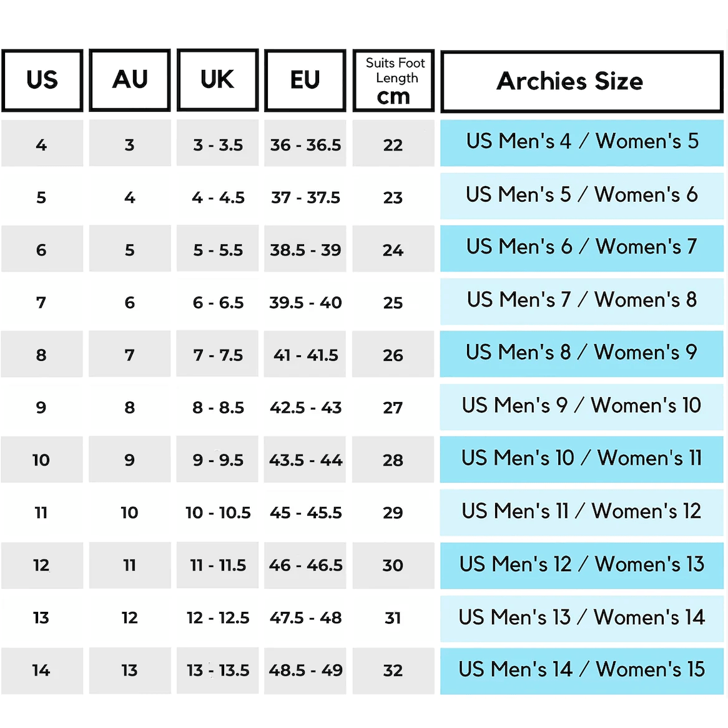Select the US Men's 12 / Women's 13 size
Viewport: 728px width, 728px height.
click(582, 565)
